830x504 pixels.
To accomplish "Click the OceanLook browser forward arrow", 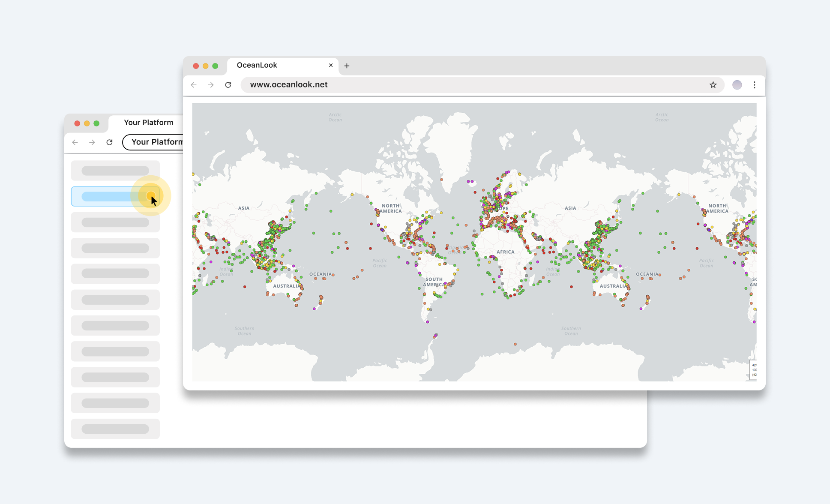I will tap(211, 85).
